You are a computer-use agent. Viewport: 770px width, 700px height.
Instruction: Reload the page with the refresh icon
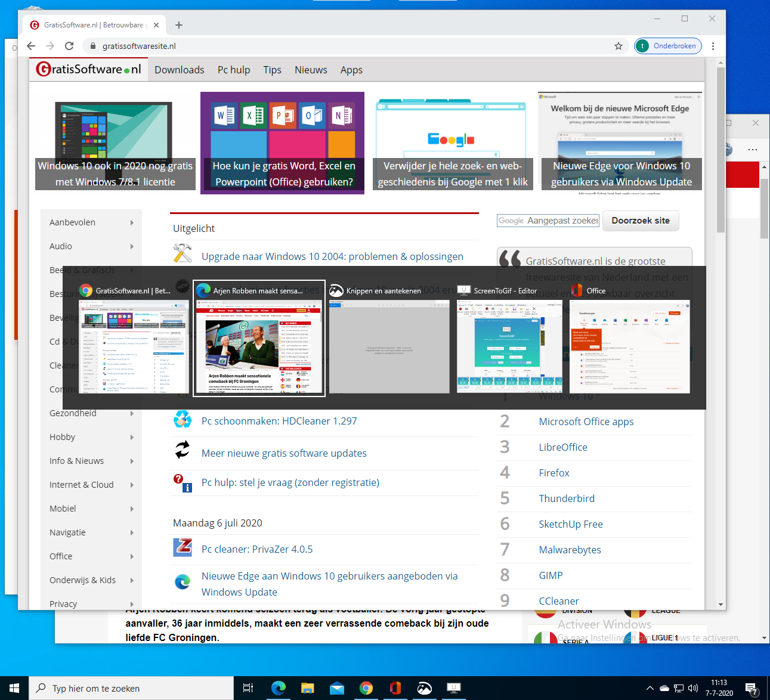[x=69, y=46]
